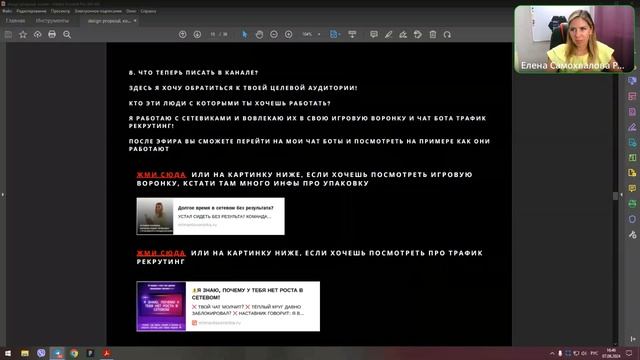The height and width of the screenshot is (360, 640).
Task: Click the print icon in toolbar
Action: click(52, 35)
